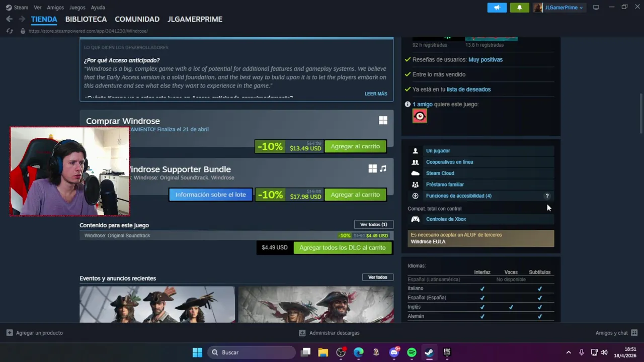
Task: Switch to the TIENDA tab
Action: (44, 19)
